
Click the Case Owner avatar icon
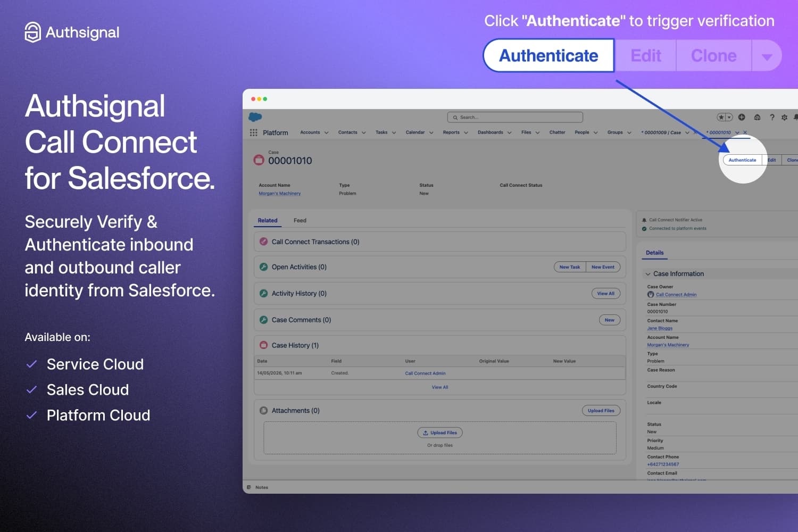point(650,294)
